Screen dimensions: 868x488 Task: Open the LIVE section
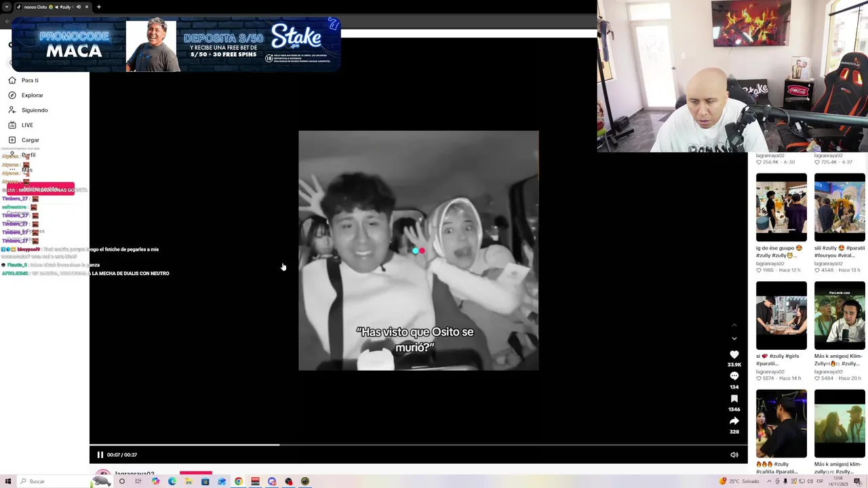27,125
